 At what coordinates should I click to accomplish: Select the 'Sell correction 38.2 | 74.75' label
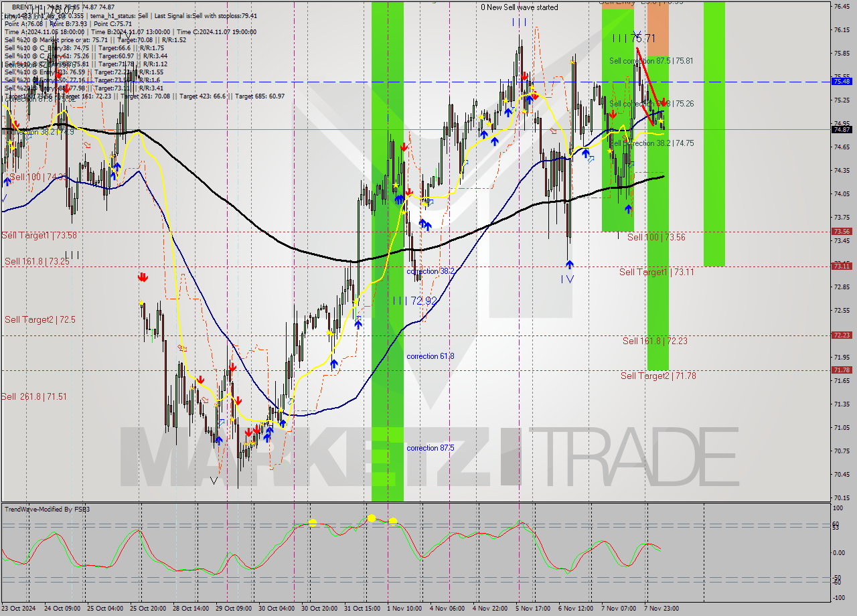tap(651, 143)
